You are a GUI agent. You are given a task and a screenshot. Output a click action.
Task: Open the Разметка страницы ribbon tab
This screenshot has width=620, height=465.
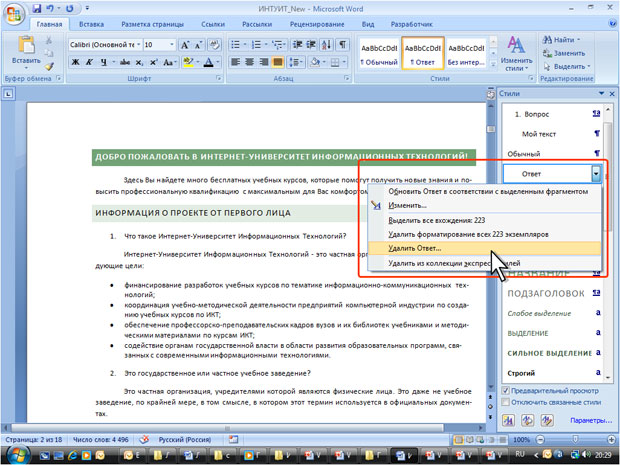pyautogui.click(x=152, y=24)
